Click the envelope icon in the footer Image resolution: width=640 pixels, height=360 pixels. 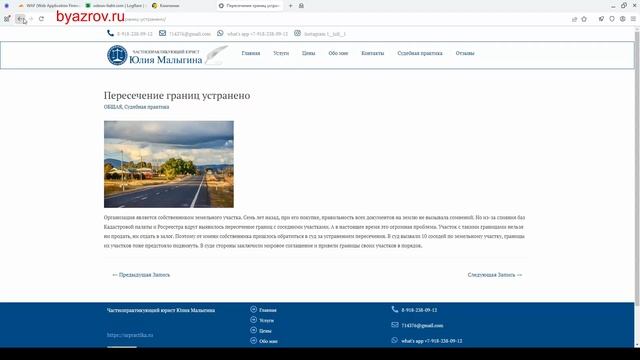395,325
